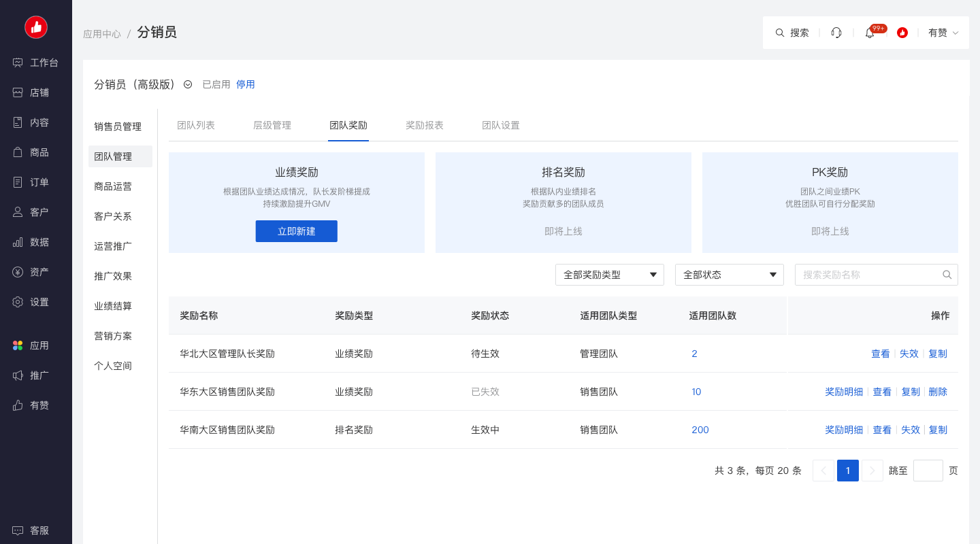The image size is (980, 544).
Task: Switch to the 奖励报表 tab
Action: point(425,125)
